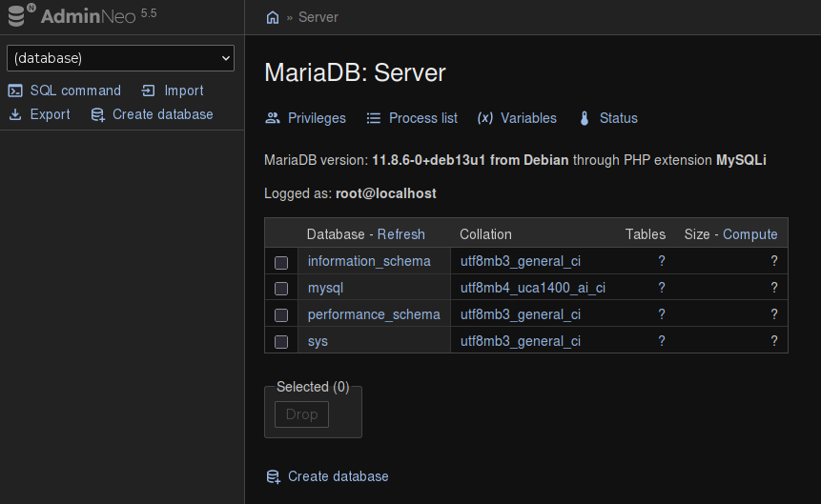821x504 pixels.
Task: Open the (database) selector dropdown
Action: (x=120, y=58)
